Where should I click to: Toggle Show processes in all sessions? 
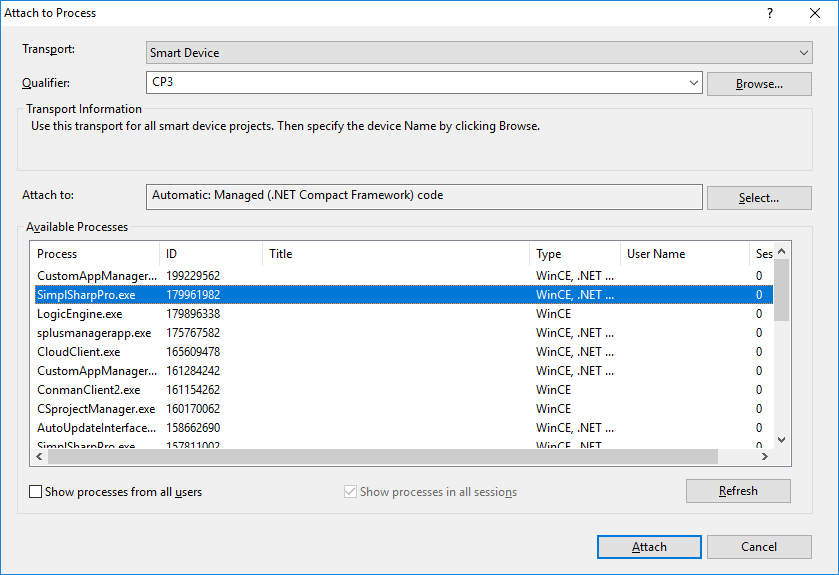click(350, 492)
